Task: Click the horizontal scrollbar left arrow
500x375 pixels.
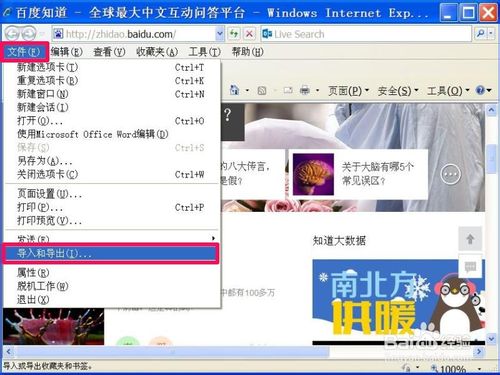Action: click(x=9, y=351)
